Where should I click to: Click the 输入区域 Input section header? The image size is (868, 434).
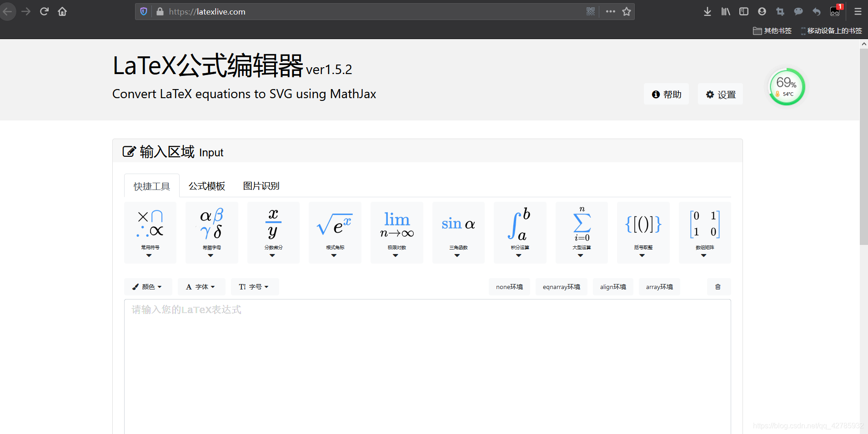click(x=427, y=151)
